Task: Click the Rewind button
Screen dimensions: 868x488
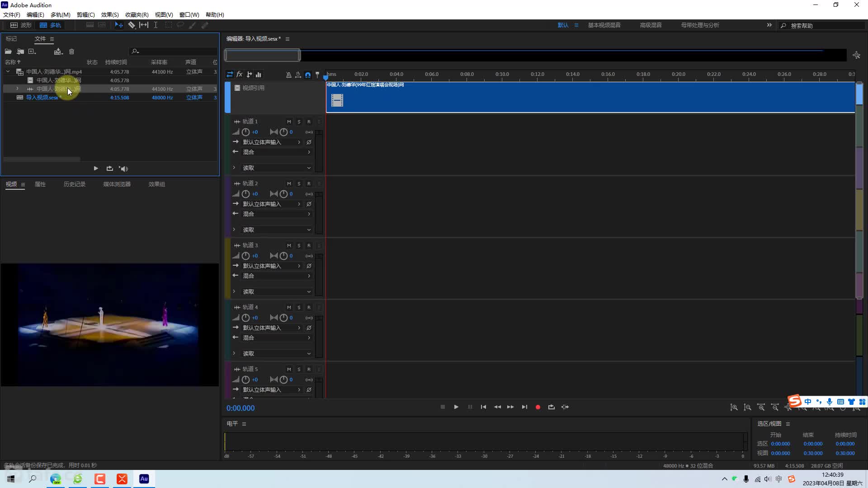Action: click(497, 407)
